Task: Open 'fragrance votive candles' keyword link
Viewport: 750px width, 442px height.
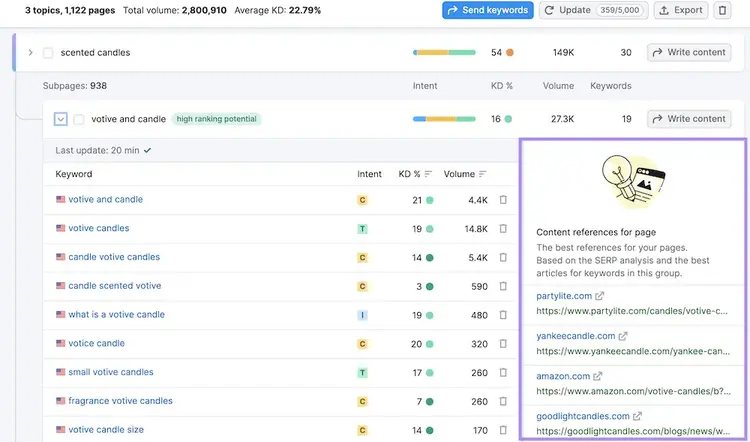Action: coord(120,400)
